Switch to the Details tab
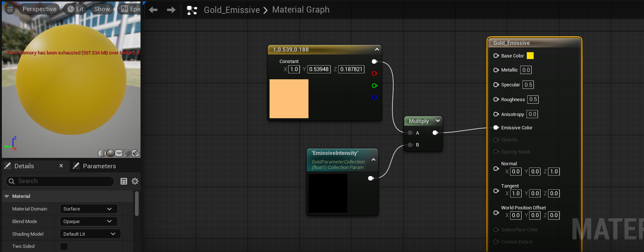 coord(24,166)
